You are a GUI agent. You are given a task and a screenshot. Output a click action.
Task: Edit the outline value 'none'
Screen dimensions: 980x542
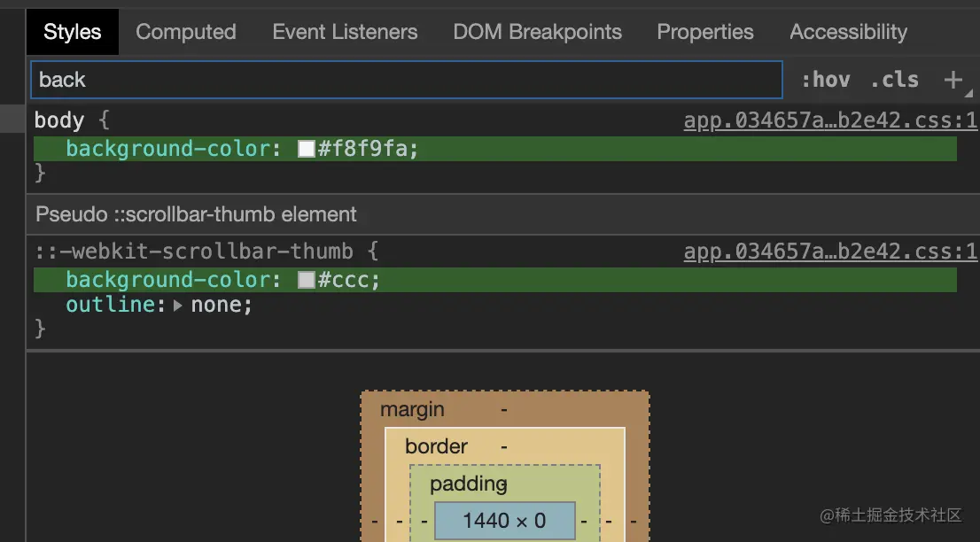(x=216, y=306)
